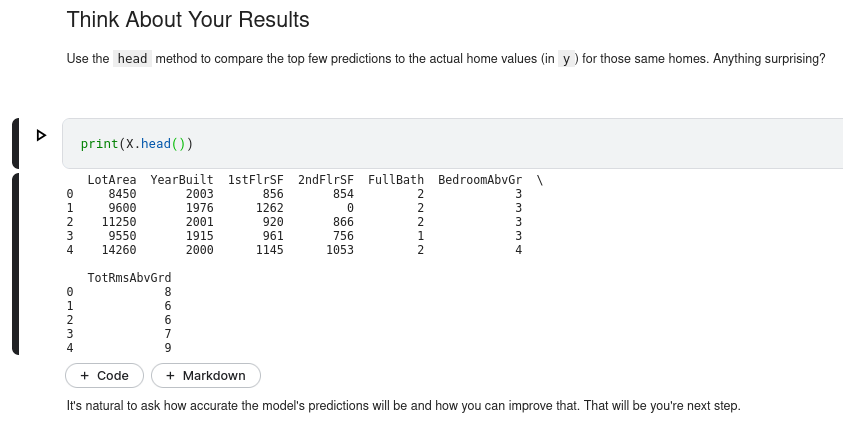Click the 'head' method name in the code cell
This screenshot has width=843, height=423.
[x=155, y=144]
